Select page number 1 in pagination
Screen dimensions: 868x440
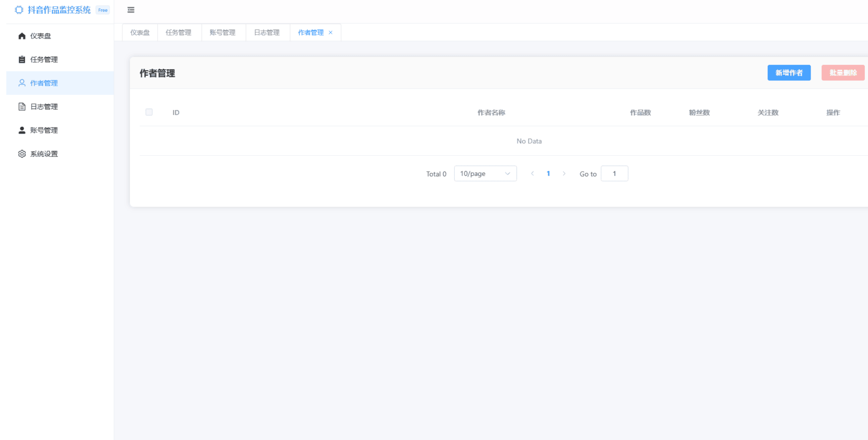click(x=548, y=174)
